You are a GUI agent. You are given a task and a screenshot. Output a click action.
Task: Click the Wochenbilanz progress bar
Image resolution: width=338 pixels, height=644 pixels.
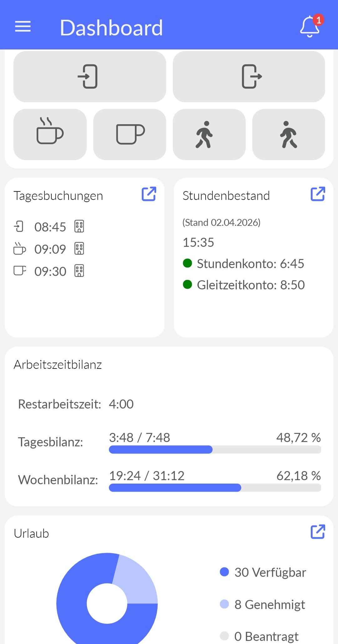pos(215,488)
